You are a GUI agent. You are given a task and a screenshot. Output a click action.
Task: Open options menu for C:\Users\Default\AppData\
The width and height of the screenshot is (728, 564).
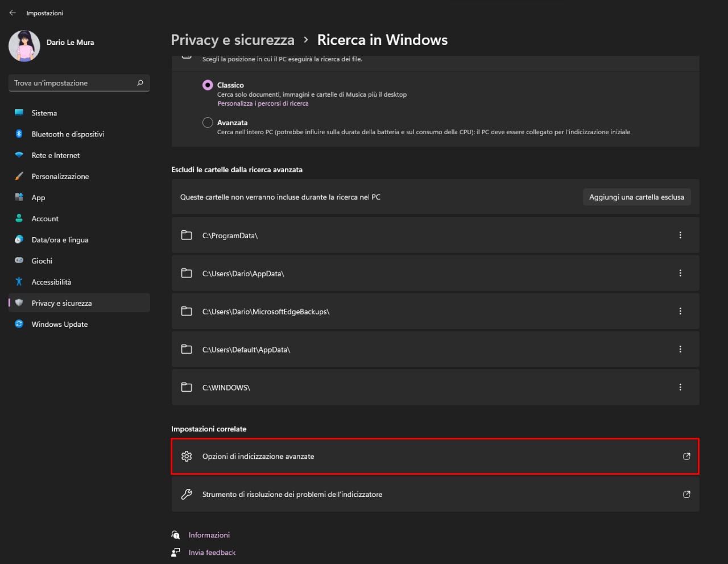[680, 349]
